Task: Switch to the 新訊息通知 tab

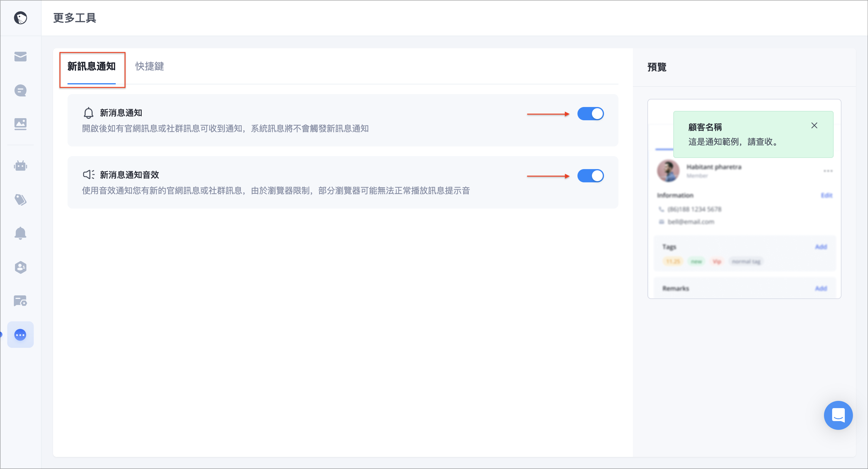Action: 92,66
